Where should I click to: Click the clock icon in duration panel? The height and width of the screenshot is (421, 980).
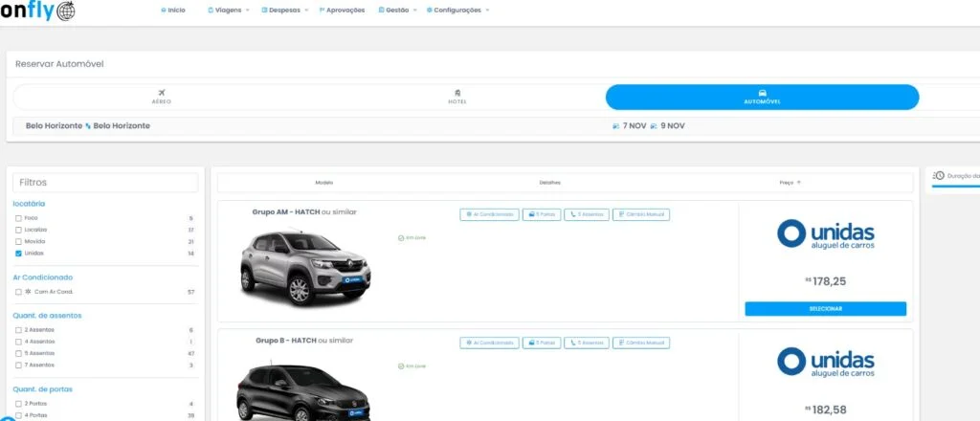coord(939,176)
